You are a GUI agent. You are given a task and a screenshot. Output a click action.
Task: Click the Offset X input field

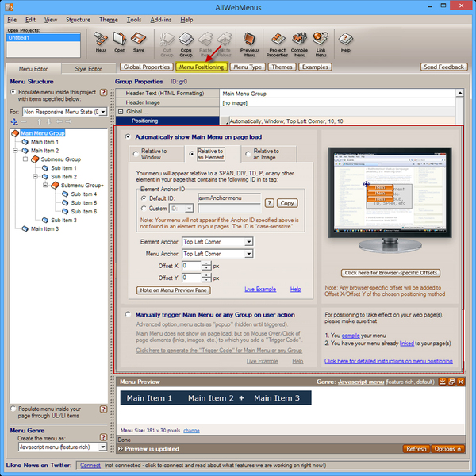coord(191,266)
